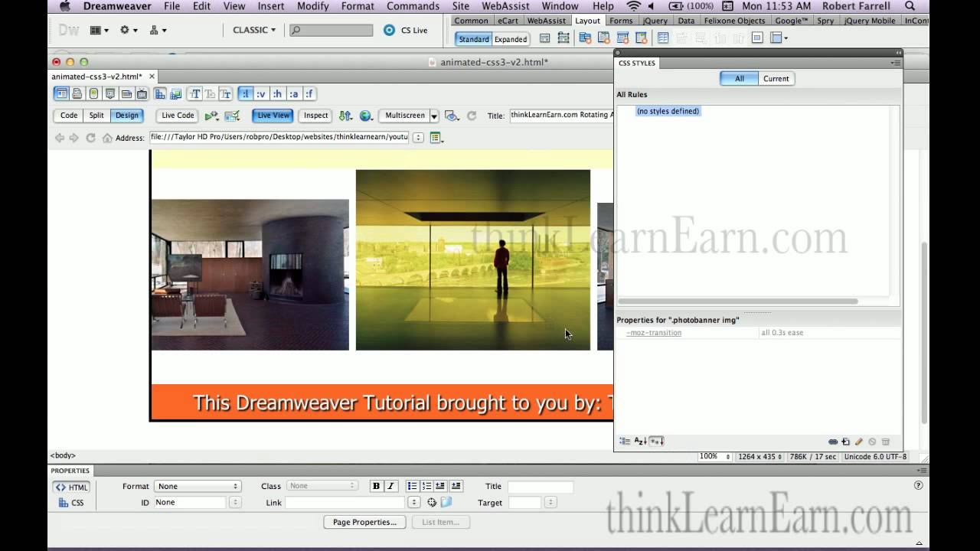Click the Insert Table icon in Layout bar
The image size is (980, 551).
[x=663, y=38]
